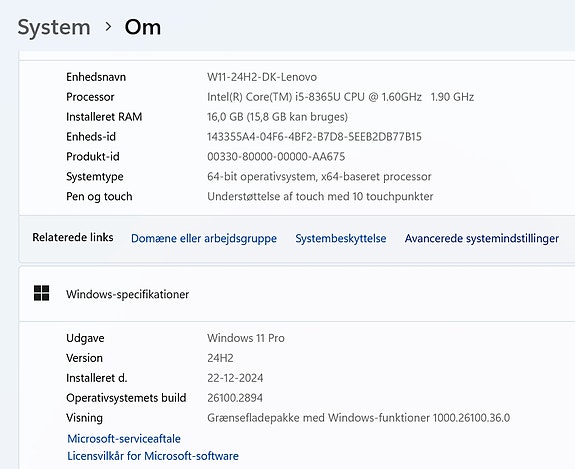Click the Pen og touch value
Viewport: 575px width, 469px height.
point(320,196)
